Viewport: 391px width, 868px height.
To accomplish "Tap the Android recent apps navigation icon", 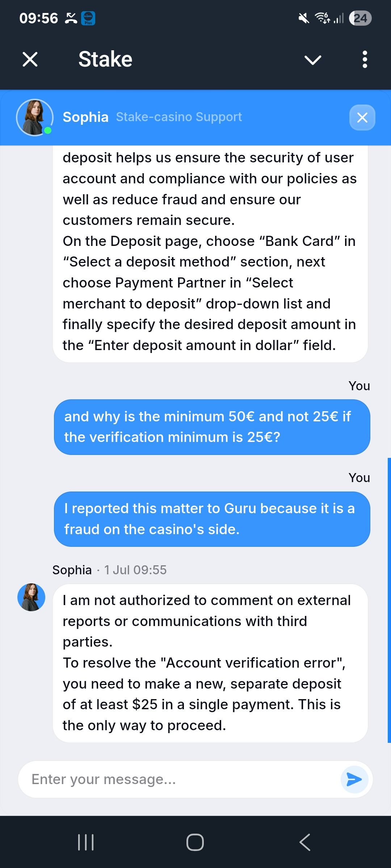I will tap(86, 842).
